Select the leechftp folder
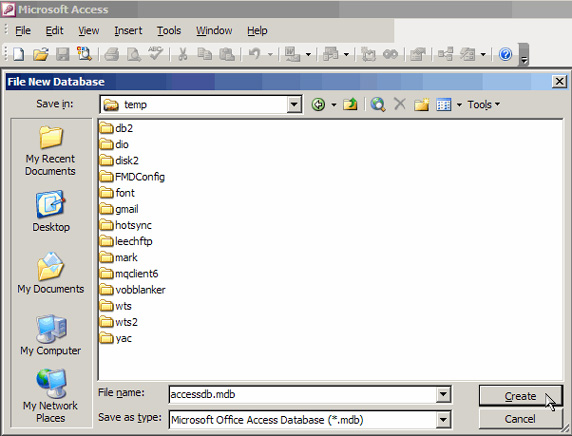This screenshot has width=572, height=436. pyautogui.click(x=126, y=241)
